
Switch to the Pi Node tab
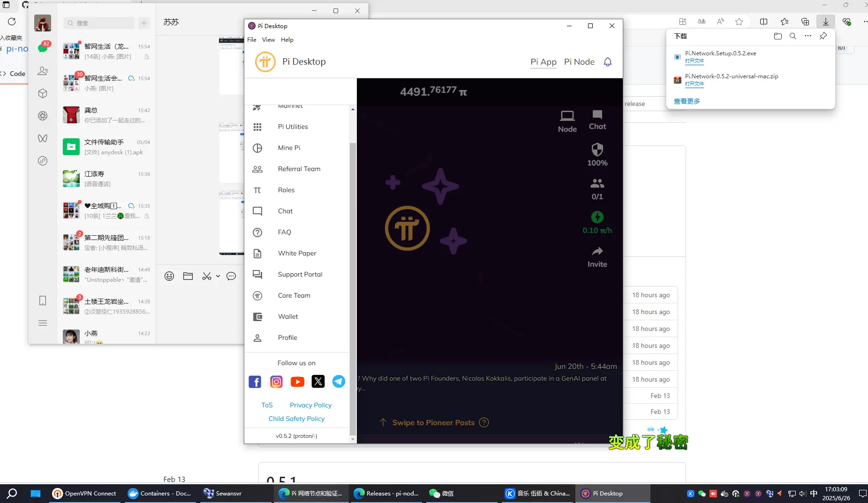point(579,62)
